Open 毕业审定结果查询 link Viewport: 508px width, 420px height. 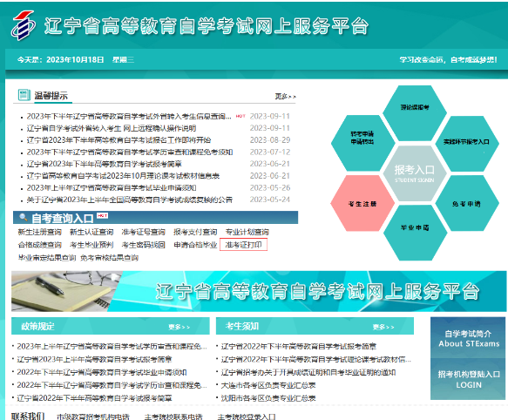(47, 258)
